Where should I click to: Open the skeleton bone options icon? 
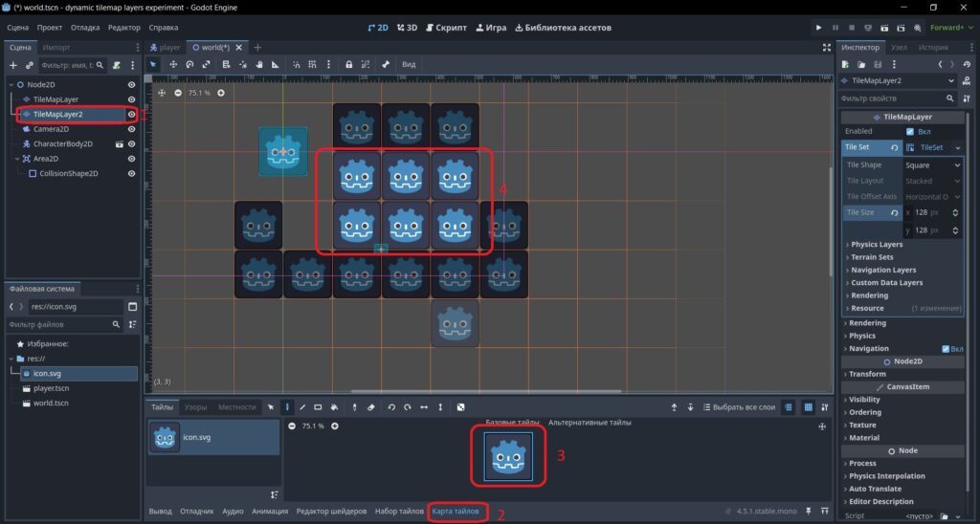386,64
